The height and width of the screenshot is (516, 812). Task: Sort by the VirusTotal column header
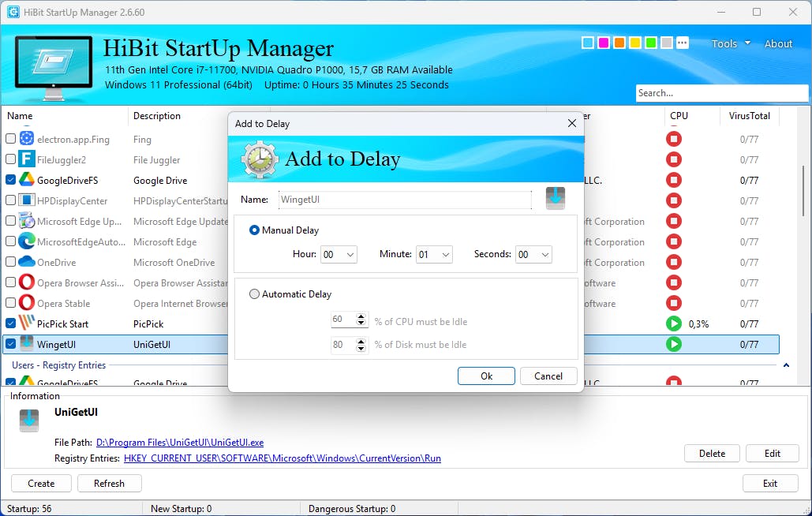(750, 116)
